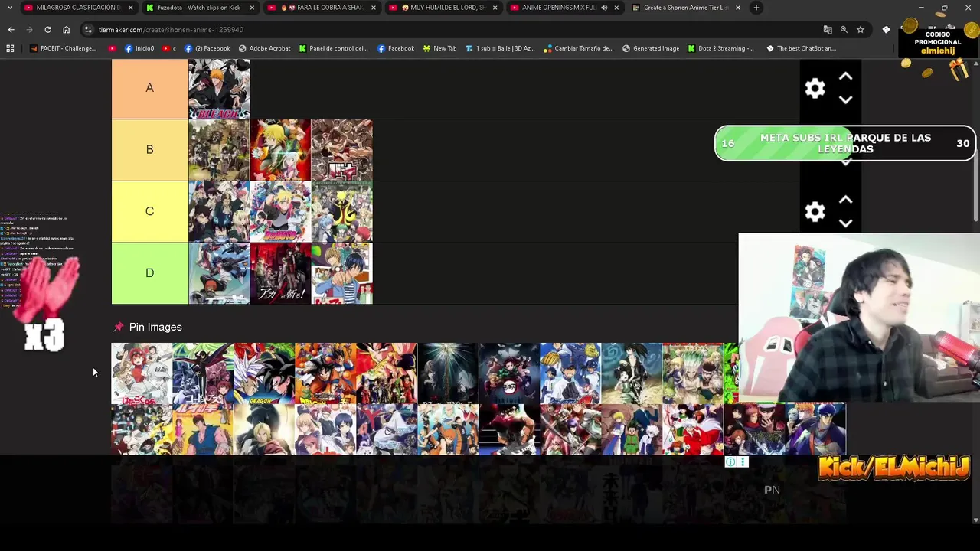Viewport: 980px width, 551px height.
Task: Pick Code Geass thumbnail from image pool
Action: (203, 373)
